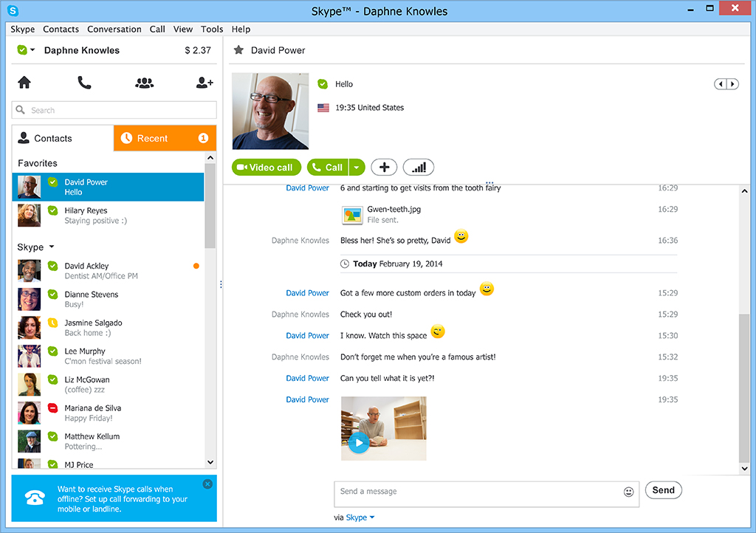Open the View menu
This screenshot has width=756, height=533.
(183, 29)
